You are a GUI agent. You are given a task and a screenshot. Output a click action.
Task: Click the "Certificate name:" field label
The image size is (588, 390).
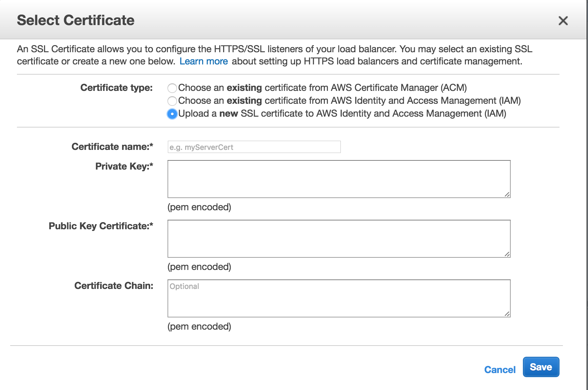click(x=112, y=147)
